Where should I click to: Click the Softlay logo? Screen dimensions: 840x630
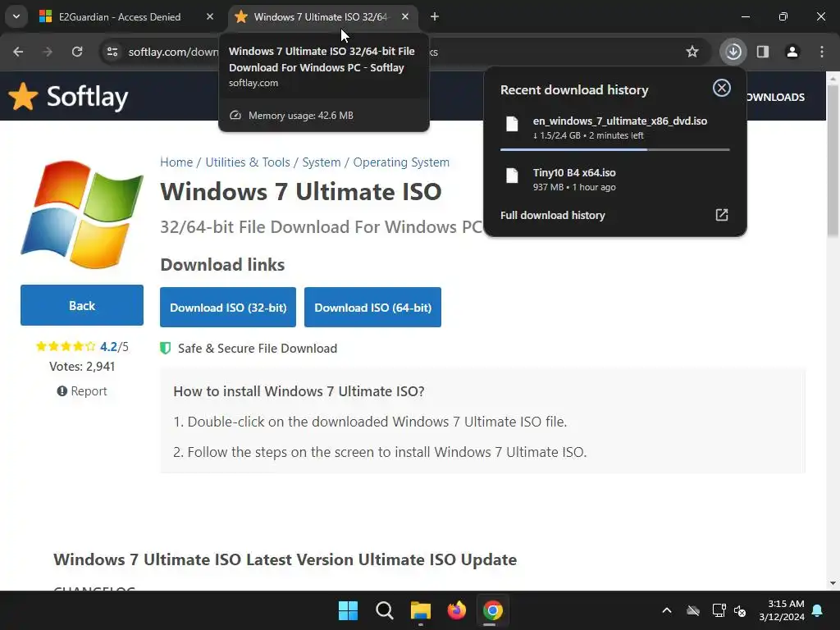coord(69,97)
